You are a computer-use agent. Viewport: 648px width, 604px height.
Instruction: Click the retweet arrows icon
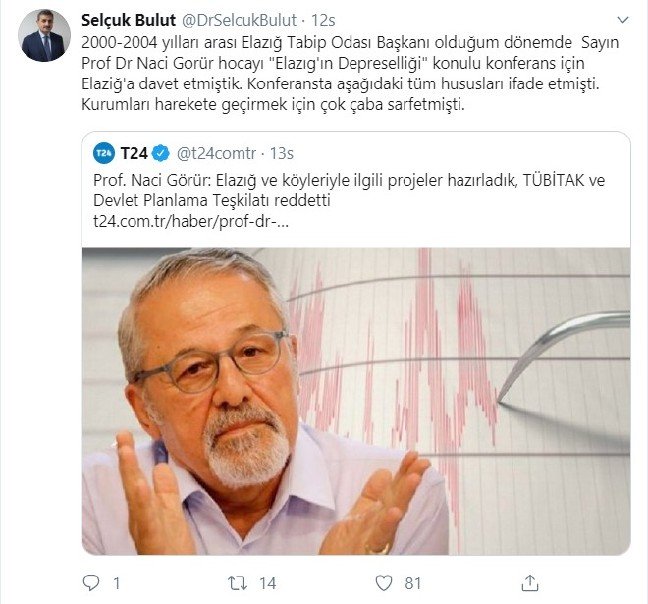(238, 583)
